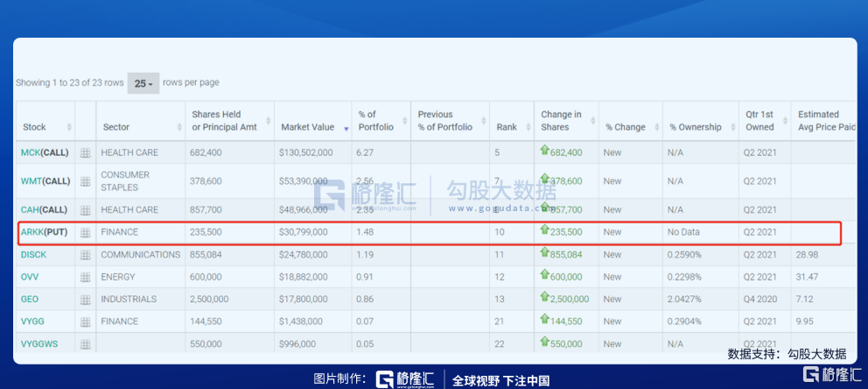Screen dimensions: 868x389
Task: Click the grid icon beside WMT(CALL)
Action: (x=85, y=181)
